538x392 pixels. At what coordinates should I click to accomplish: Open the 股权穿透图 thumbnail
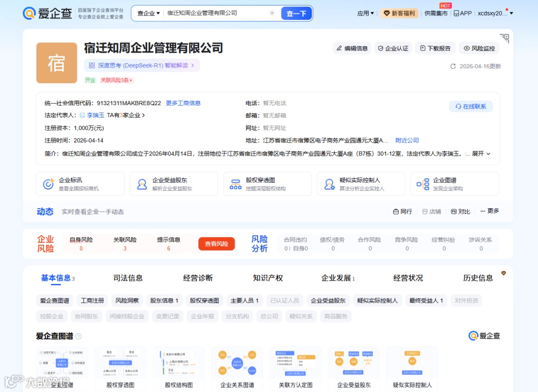point(120,368)
